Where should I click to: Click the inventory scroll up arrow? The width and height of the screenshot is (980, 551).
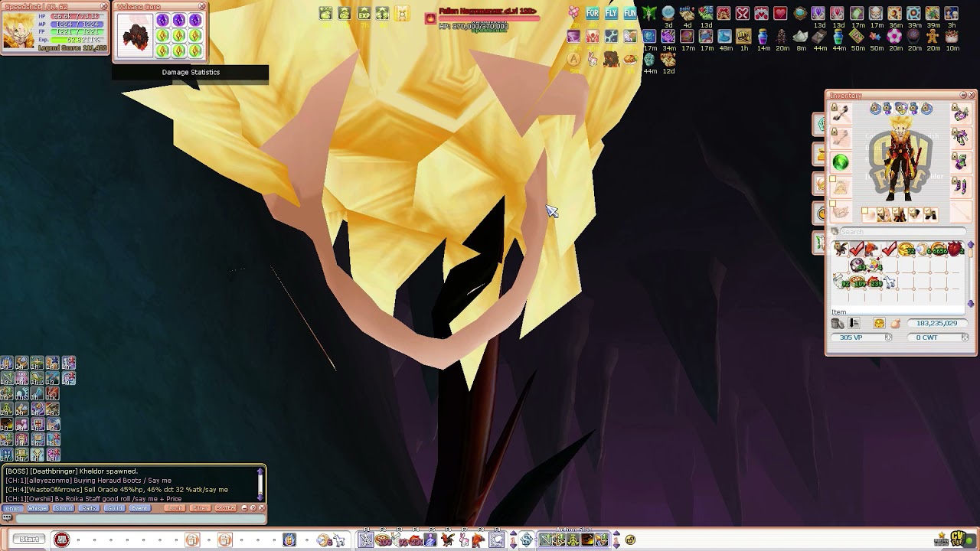click(971, 246)
